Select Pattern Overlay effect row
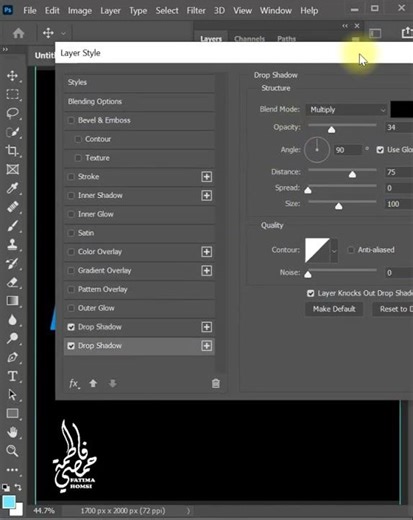 pos(139,289)
